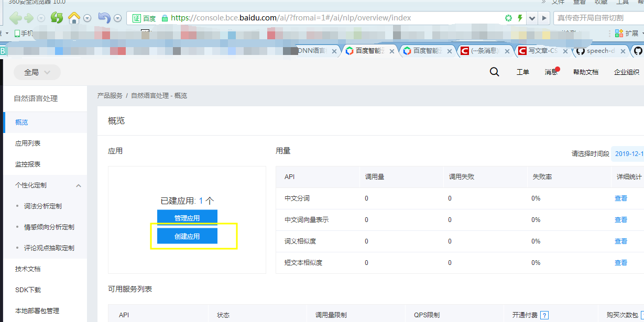Click the blue undo closed-tab icon
This screenshot has height=322, width=644.
pyautogui.click(x=104, y=18)
